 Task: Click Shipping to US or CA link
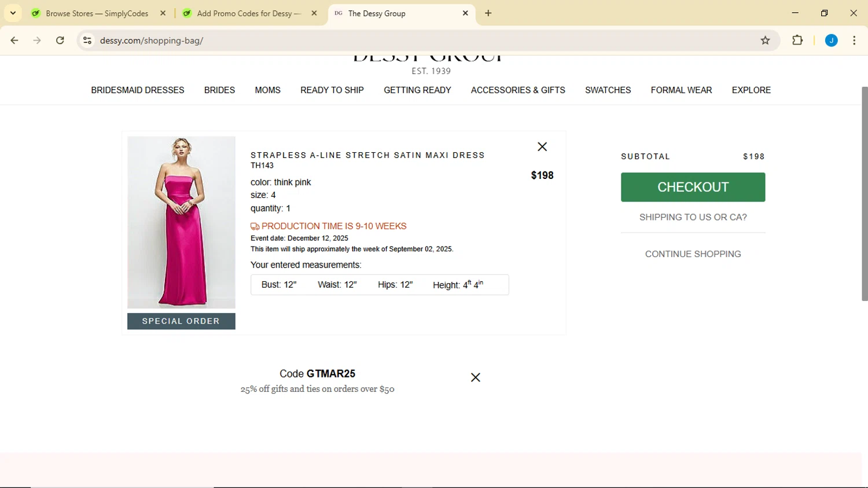click(693, 217)
